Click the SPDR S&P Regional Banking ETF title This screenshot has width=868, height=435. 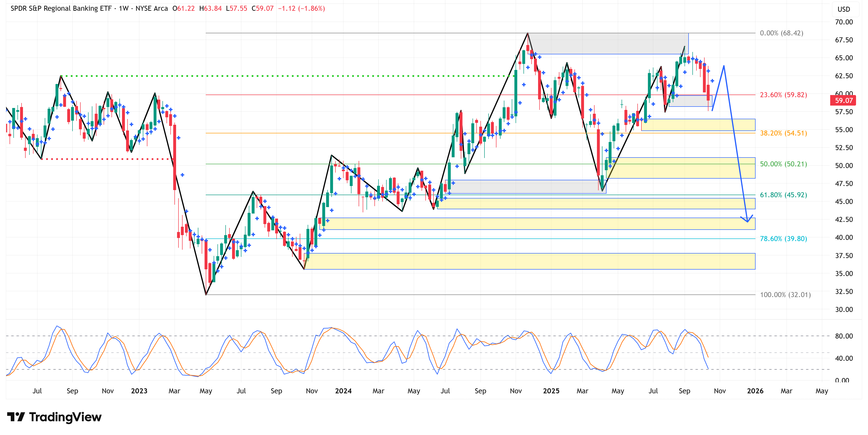pyautogui.click(x=61, y=8)
